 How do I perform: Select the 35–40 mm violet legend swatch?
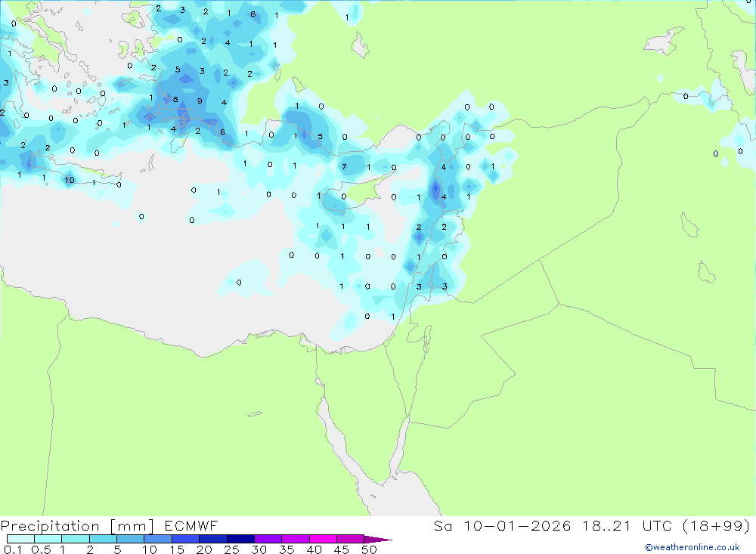296,539
